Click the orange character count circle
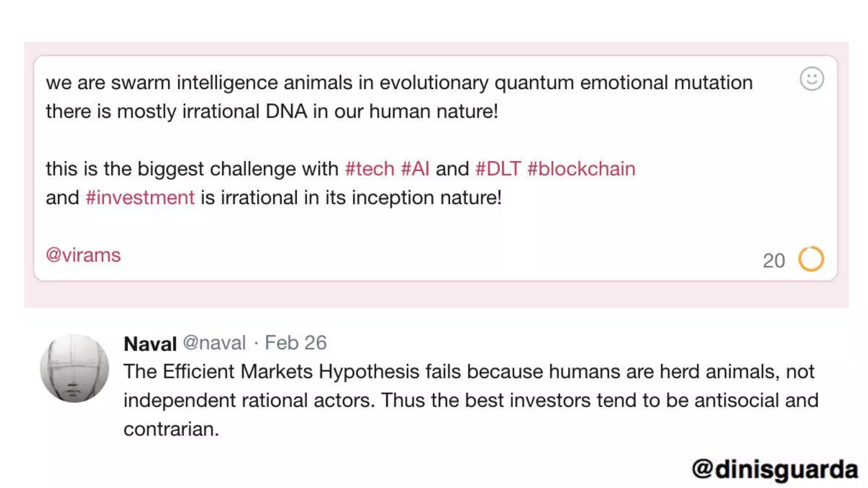 [x=811, y=259]
